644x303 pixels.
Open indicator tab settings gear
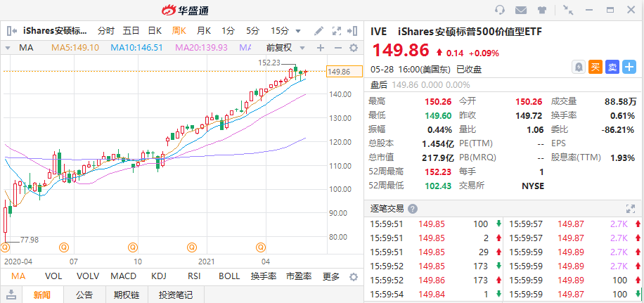pos(353,277)
